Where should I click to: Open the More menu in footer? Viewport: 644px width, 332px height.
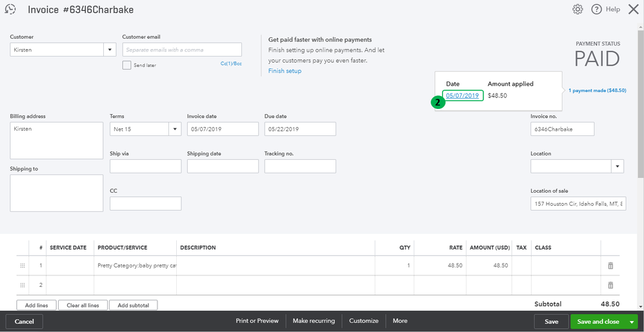coord(400,321)
